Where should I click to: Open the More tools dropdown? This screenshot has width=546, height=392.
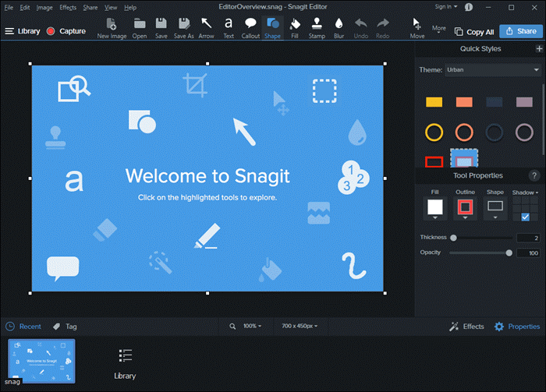441,30
